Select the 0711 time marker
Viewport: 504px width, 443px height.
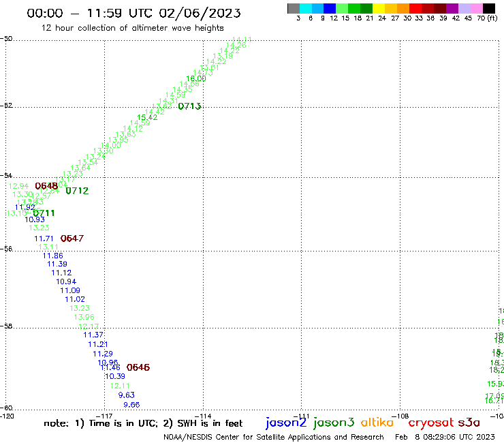(x=44, y=213)
